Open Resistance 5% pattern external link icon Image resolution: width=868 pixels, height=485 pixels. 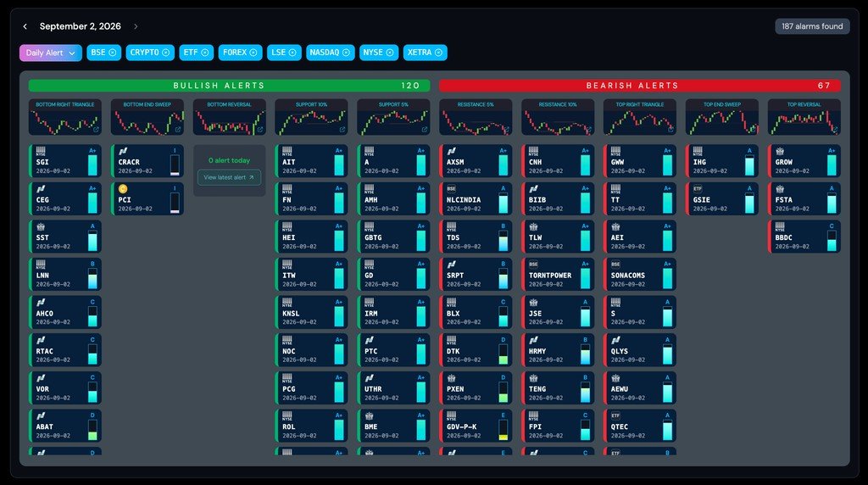[x=507, y=130]
